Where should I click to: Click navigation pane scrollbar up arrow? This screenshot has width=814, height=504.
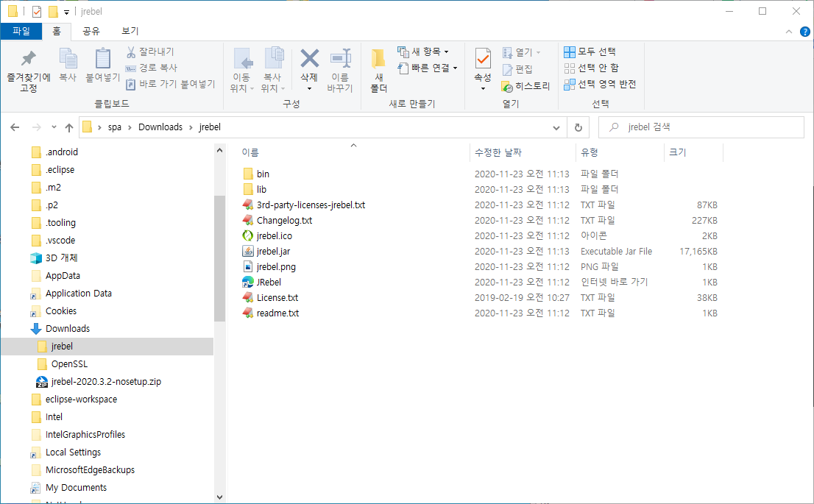(x=219, y=151)
